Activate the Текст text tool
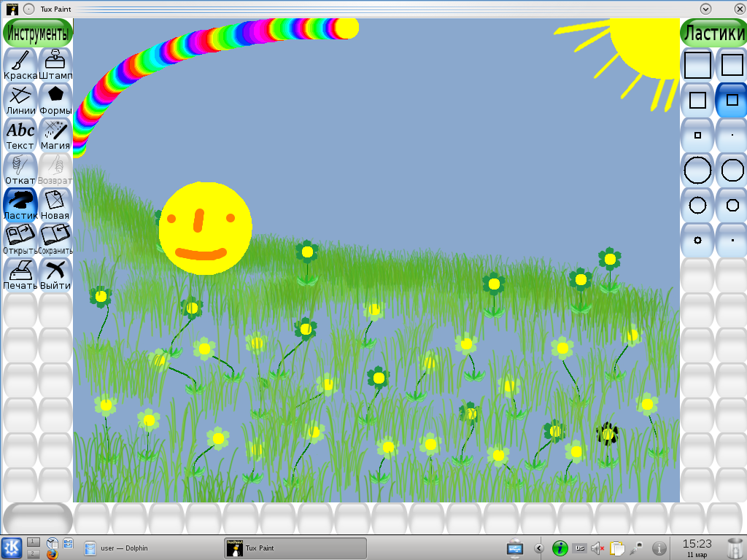The height and width of the screenshot is (560, 747). (20, 134)
